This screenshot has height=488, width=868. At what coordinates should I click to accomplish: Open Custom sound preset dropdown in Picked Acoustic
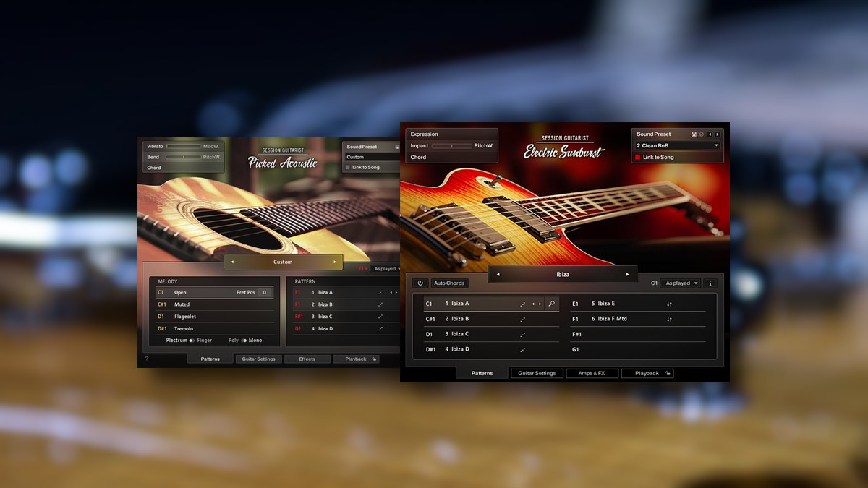pyautogui.click(x=373, y=157)
